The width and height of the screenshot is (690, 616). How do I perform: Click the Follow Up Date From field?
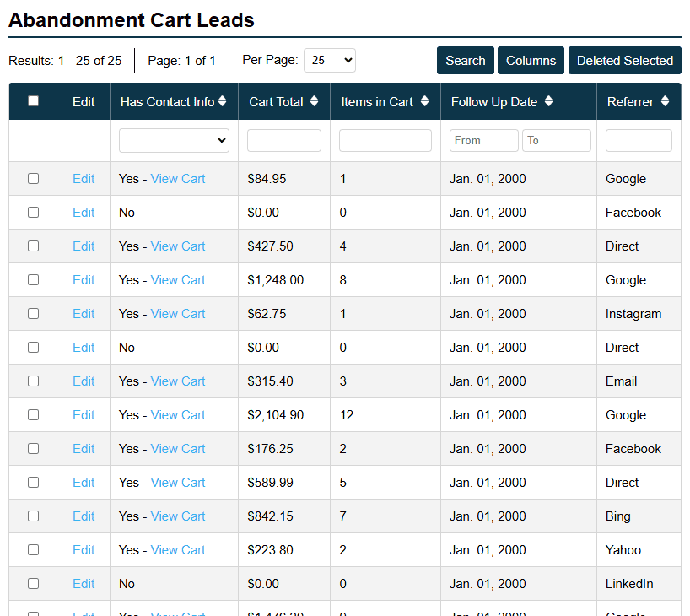[483, 140]
